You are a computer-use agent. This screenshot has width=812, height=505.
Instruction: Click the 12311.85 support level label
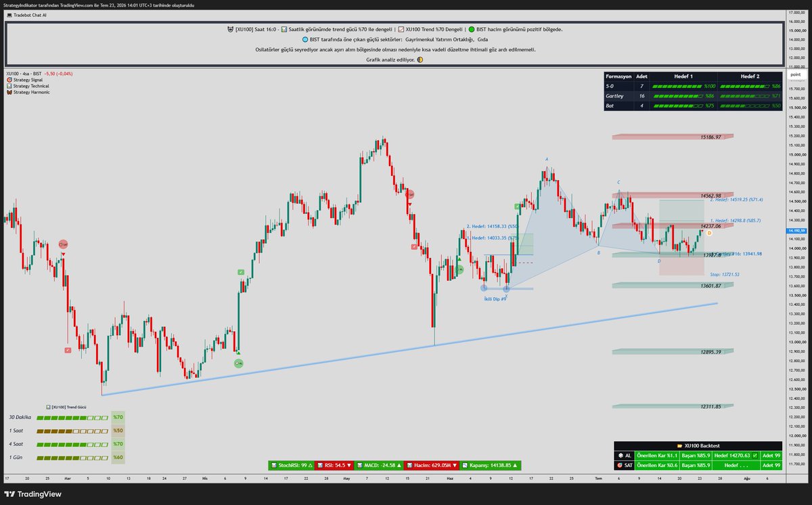710,407
